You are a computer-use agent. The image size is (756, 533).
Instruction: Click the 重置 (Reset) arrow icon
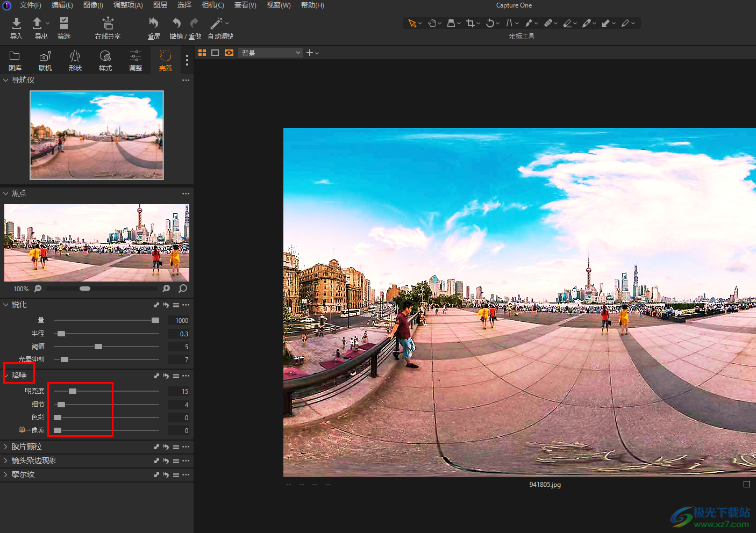(x=154, y=23)
